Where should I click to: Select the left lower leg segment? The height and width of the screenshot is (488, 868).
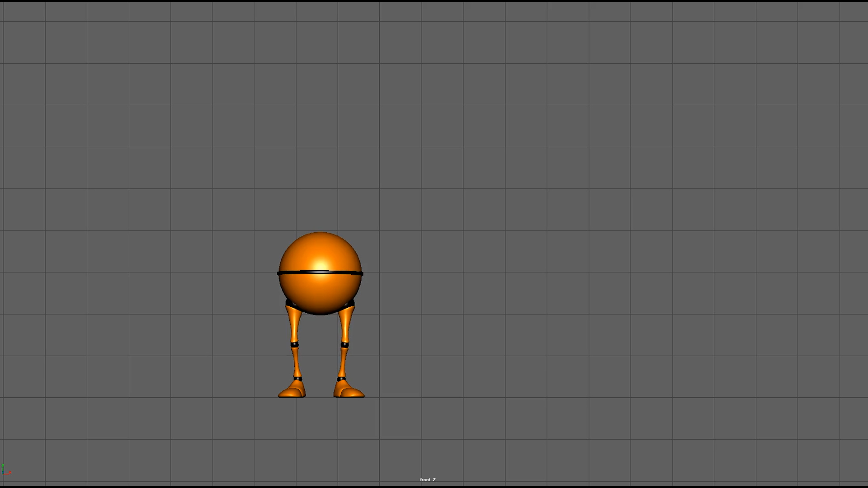click(296, 362)
